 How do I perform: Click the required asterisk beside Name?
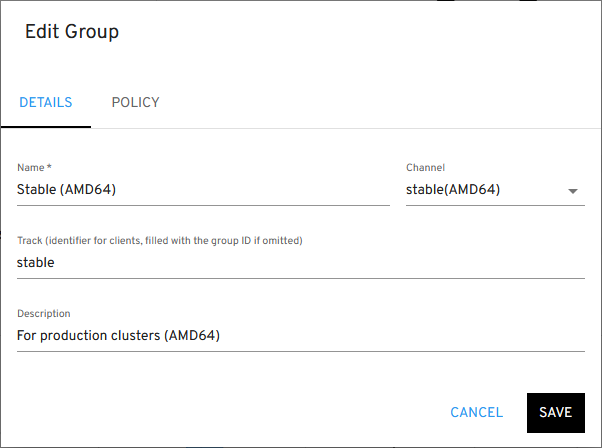[49, 167]
